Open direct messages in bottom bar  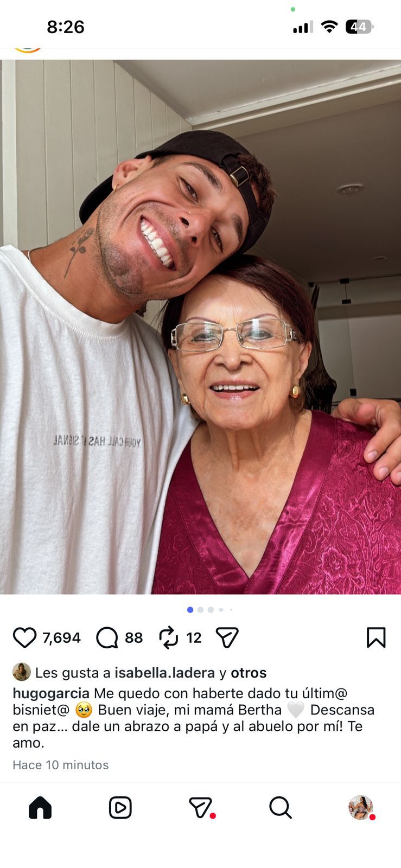[x=201, y=808]
